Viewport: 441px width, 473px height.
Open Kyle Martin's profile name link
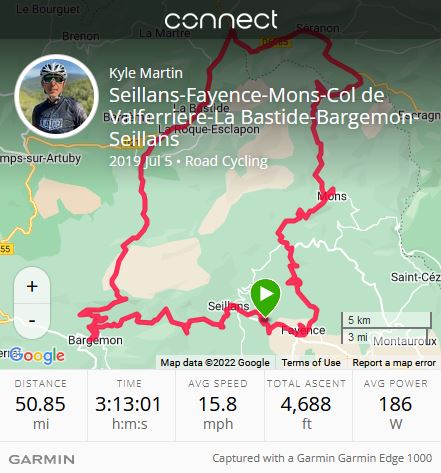pos(146,73)
